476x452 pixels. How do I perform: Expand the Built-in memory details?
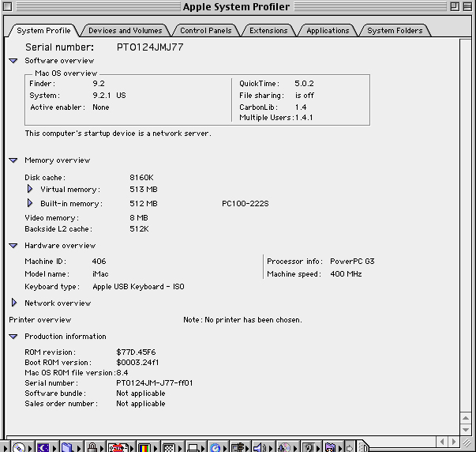(30, 203)
